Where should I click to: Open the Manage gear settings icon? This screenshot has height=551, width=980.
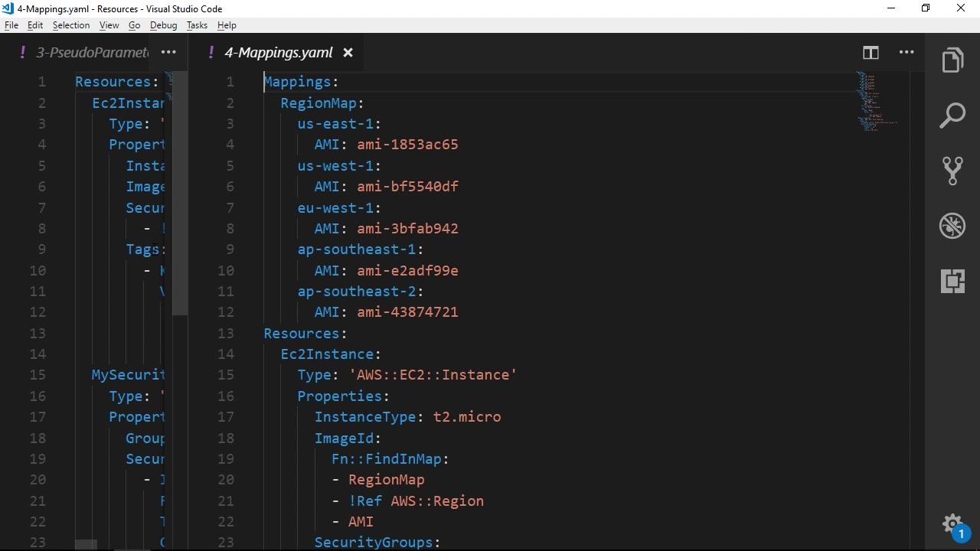pyautogui.click(x=952, y=525)
